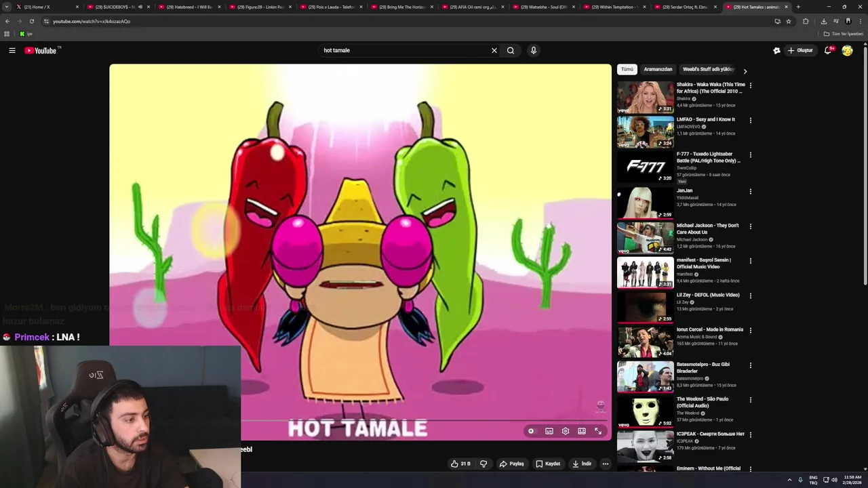This screenshot has height=488, width=868.
Task: Open volume control in system tray
Action: coord(834,480)
